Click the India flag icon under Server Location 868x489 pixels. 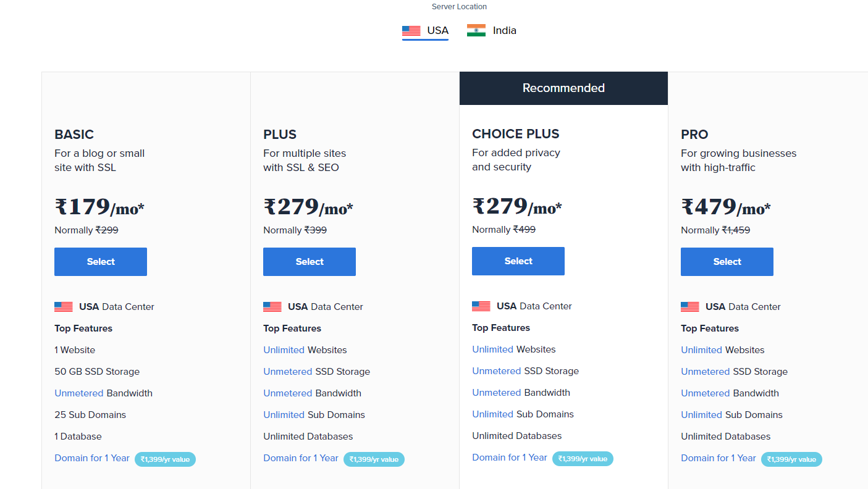pyautogui.click(x=476, y=30)
